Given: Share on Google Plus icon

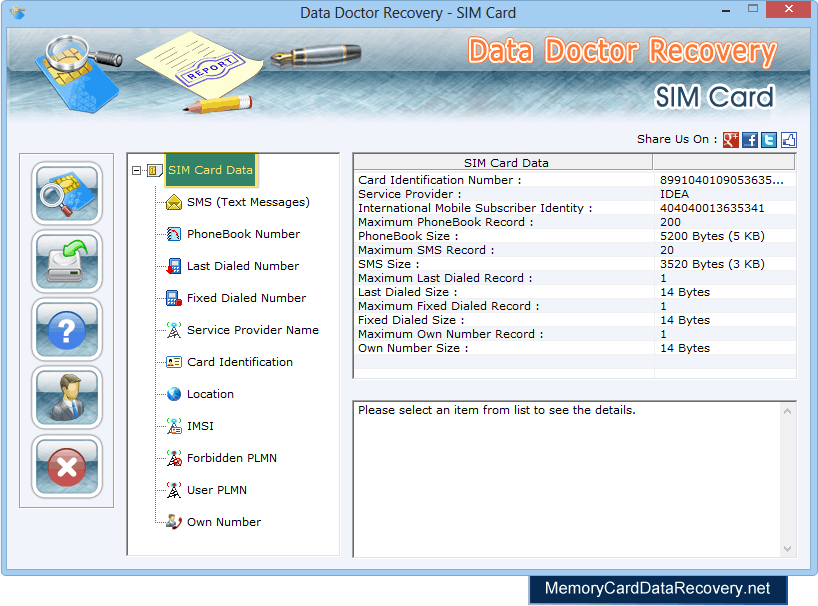Looking at the screenshot, I should (730, 140).
